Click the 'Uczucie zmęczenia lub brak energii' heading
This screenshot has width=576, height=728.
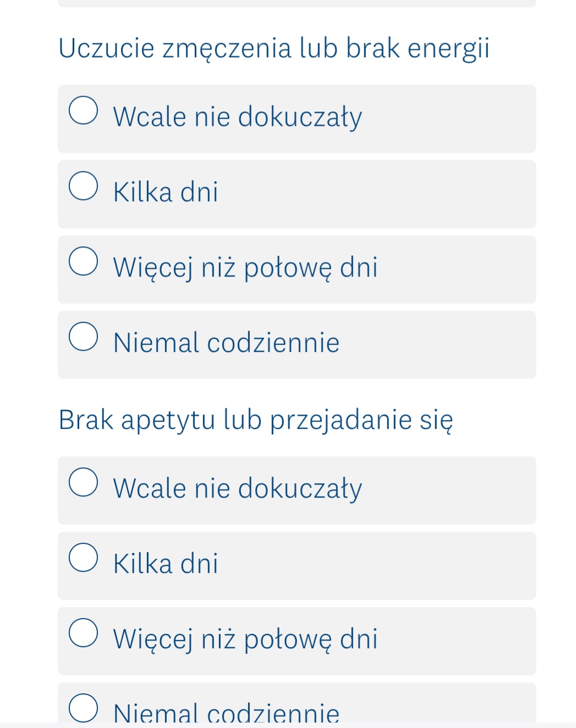273,48
